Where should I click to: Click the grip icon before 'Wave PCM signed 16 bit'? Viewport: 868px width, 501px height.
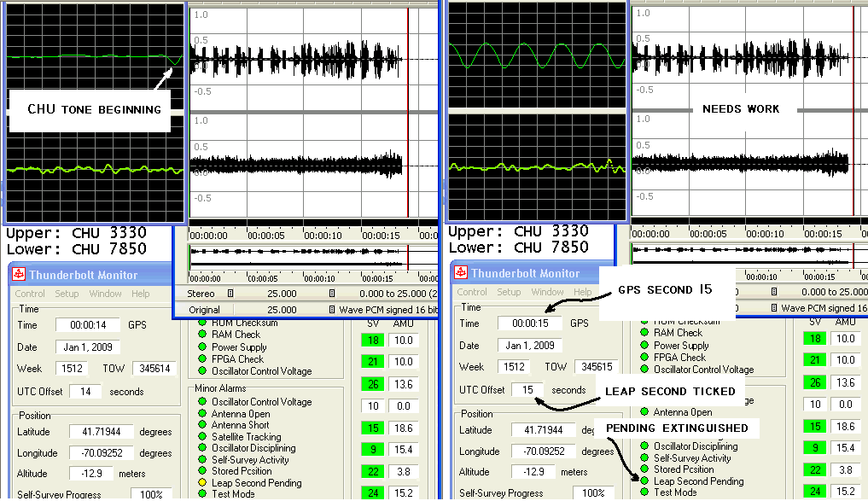click(x=332, y=310)
